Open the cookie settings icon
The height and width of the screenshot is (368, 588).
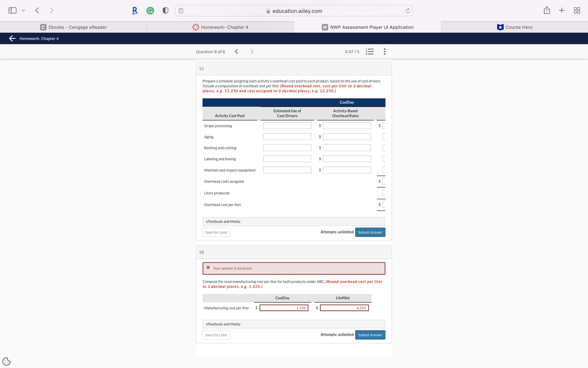coord(7,361)
